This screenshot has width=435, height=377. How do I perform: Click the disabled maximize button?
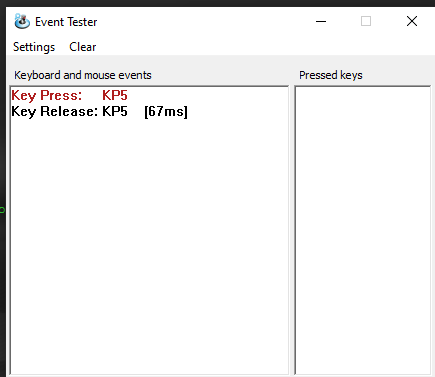coord(366,21)
